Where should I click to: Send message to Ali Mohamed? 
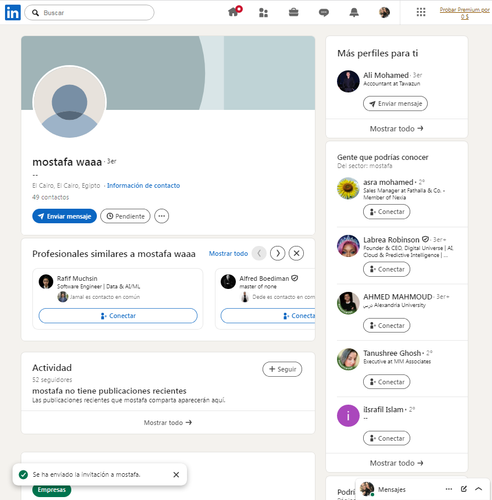(x=395, y=104)
